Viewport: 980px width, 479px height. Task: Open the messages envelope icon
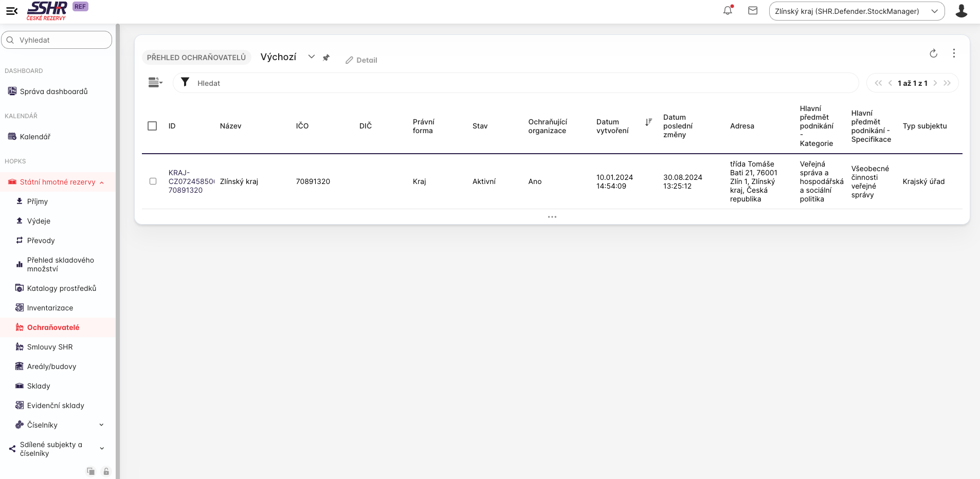point(753,11)
